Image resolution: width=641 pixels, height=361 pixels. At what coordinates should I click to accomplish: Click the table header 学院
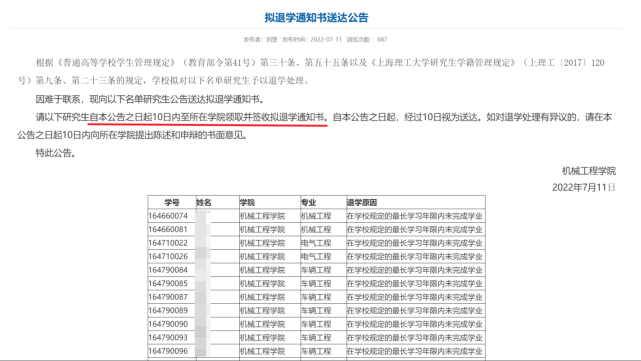(x=247, y=202)
